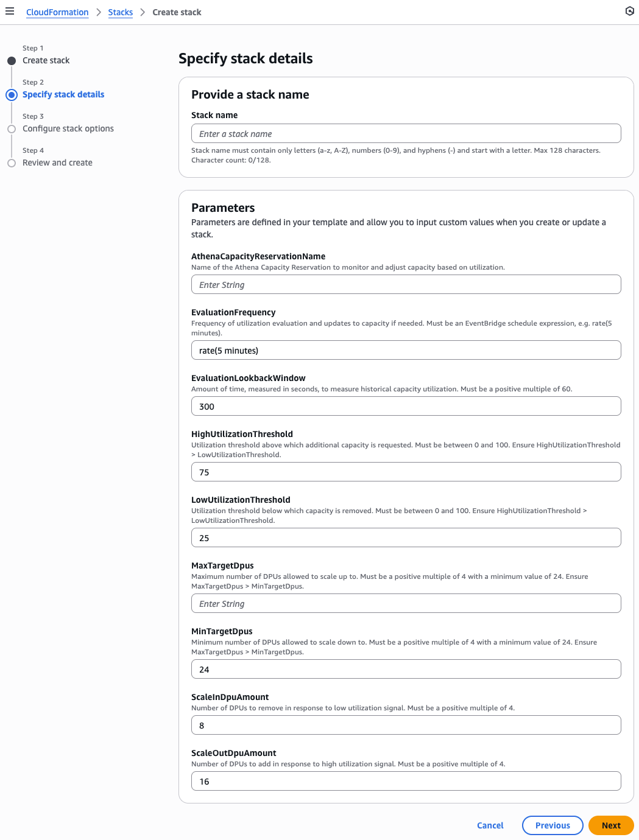Edit the EvaluationFrequency rate field
The width and height of the screenshot is (639, 840).
click(406, 350)
